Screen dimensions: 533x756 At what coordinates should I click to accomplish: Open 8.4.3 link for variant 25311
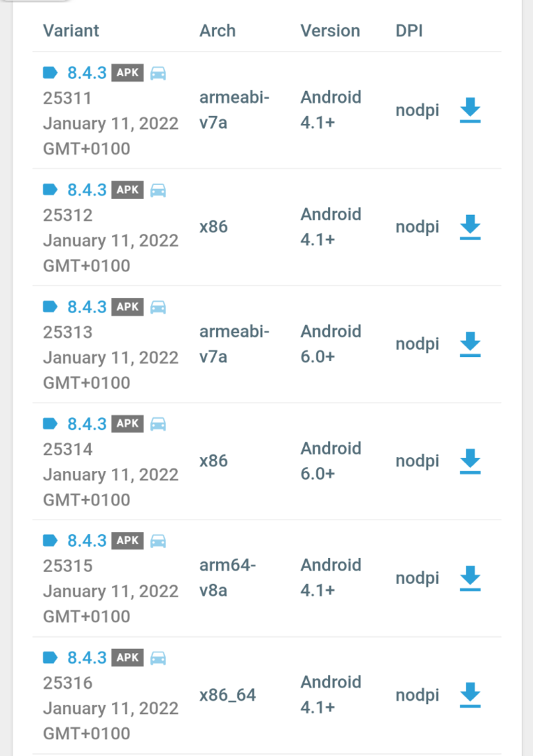(x=87, y=73)
